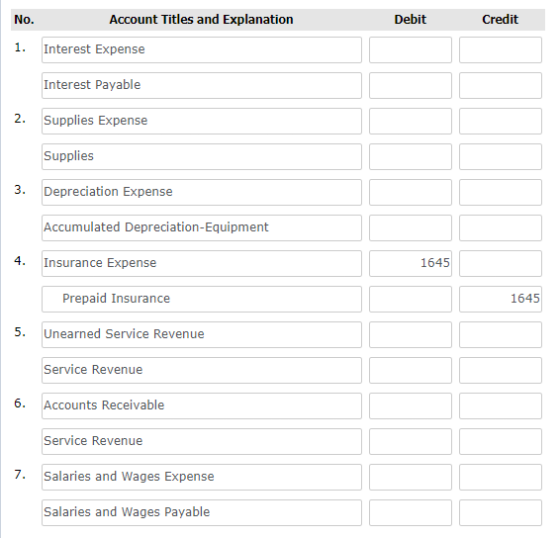This screenshot has width=560, height=538.
Task: Click the debit field for Interest Expense
Action: (410, 50)
